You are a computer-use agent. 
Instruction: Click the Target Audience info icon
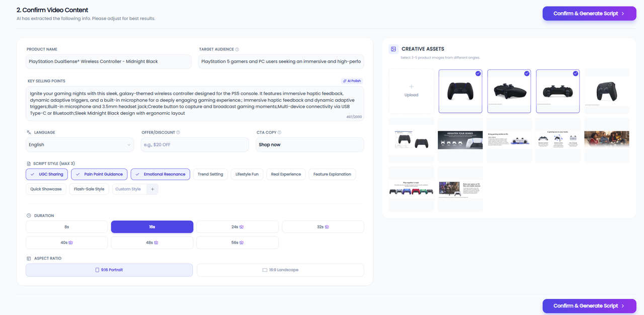pos(237,49)
